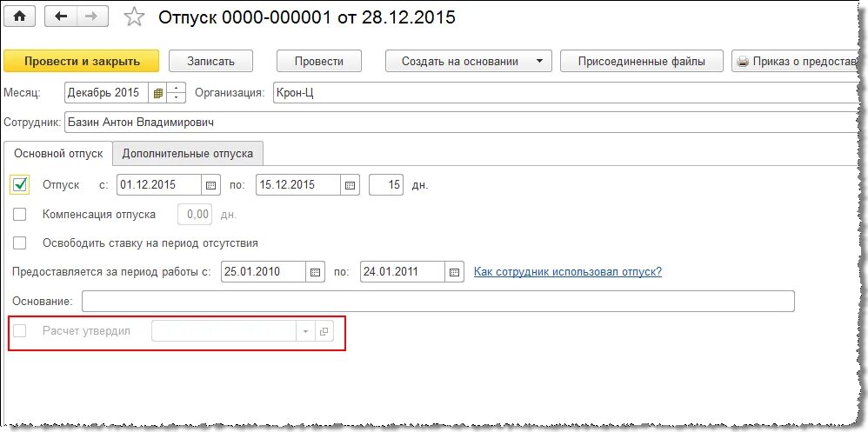Open the Расчет утвердил dropdown list
Viewport: 868px width, 432px height.
tap(305, 331)
